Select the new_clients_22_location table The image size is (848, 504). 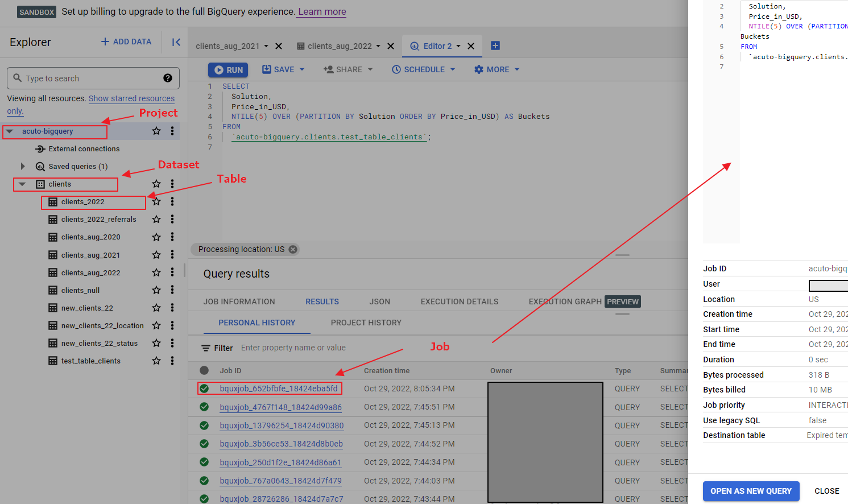[102, 325]
